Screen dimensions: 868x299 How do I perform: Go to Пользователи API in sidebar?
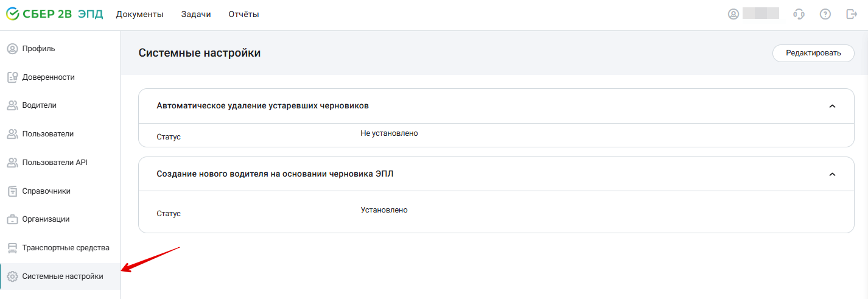point(60,163)
